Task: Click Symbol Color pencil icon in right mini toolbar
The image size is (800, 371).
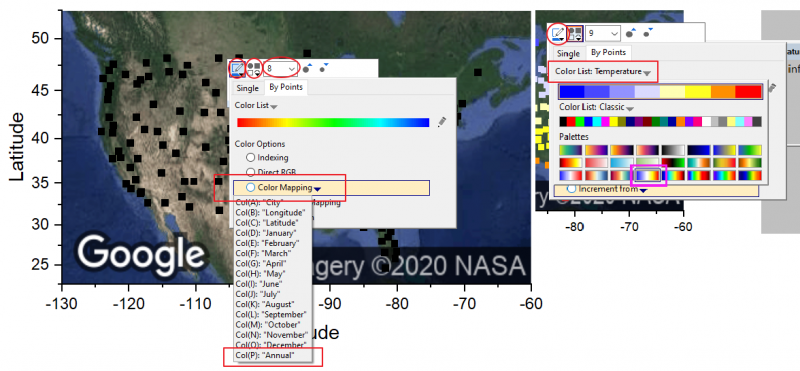Action: click(x=558, y=34)
